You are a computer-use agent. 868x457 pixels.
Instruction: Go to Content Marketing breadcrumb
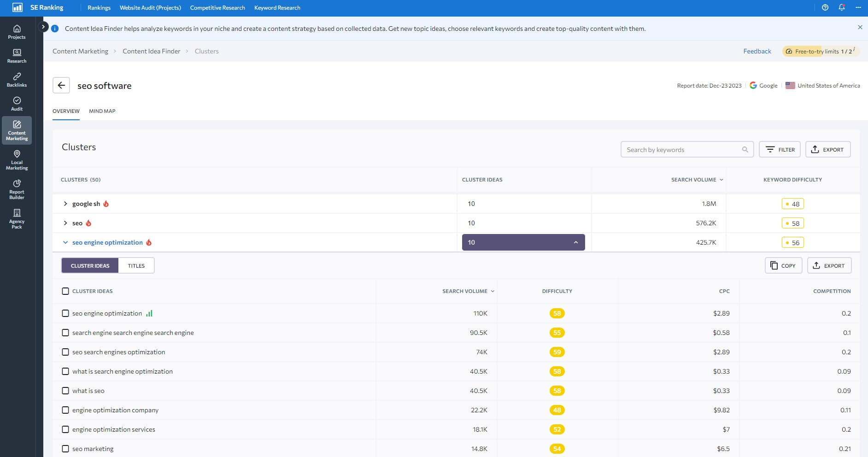pos(80,51)
